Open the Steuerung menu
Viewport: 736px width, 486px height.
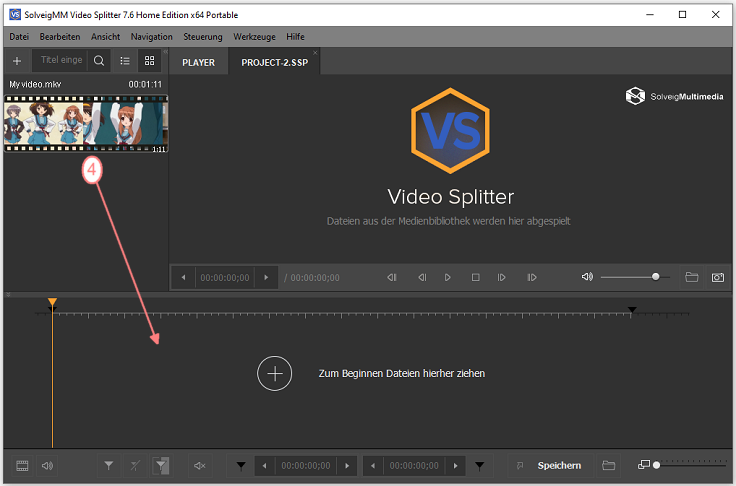pos(203,37)
